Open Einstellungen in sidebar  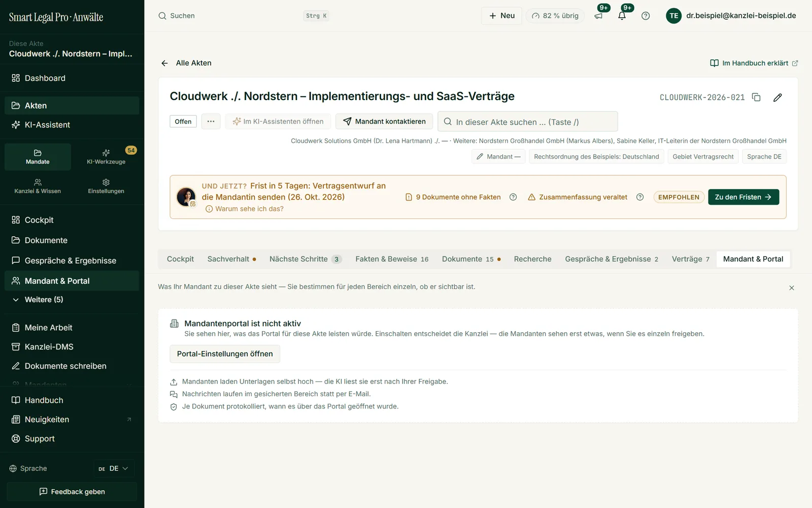tap(106, 186)
